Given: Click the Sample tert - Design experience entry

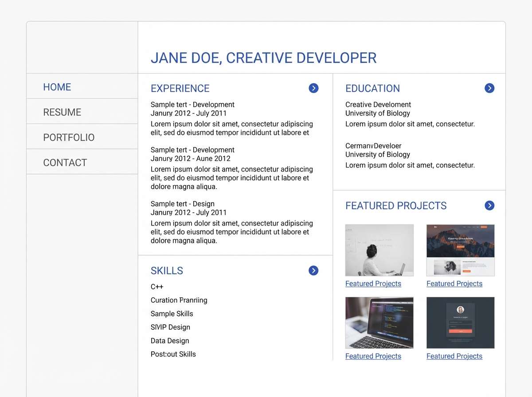Looking at the screenshot, I should (183, 203).
